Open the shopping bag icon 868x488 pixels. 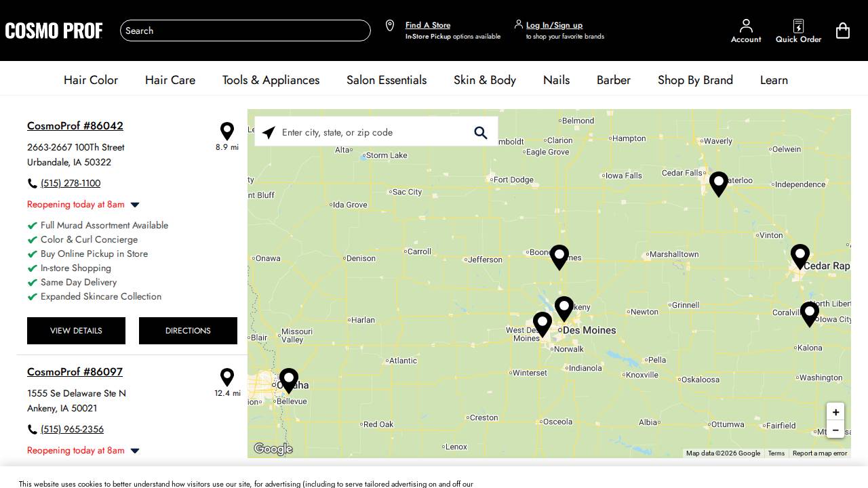point(843,30)
